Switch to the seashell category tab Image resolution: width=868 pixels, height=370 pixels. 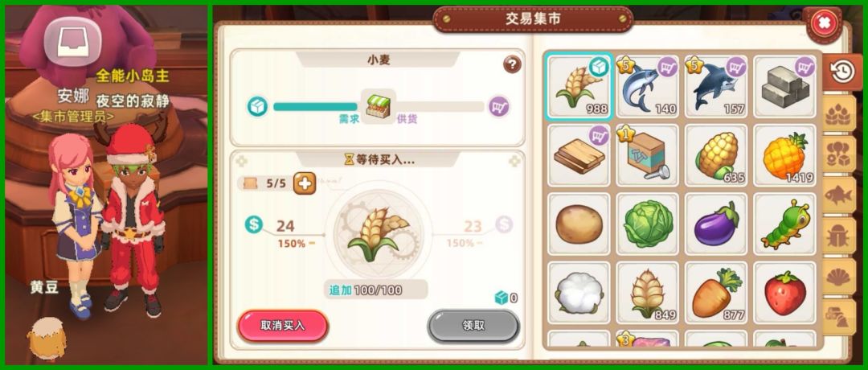pyautogui.click(x=838, y=277)
